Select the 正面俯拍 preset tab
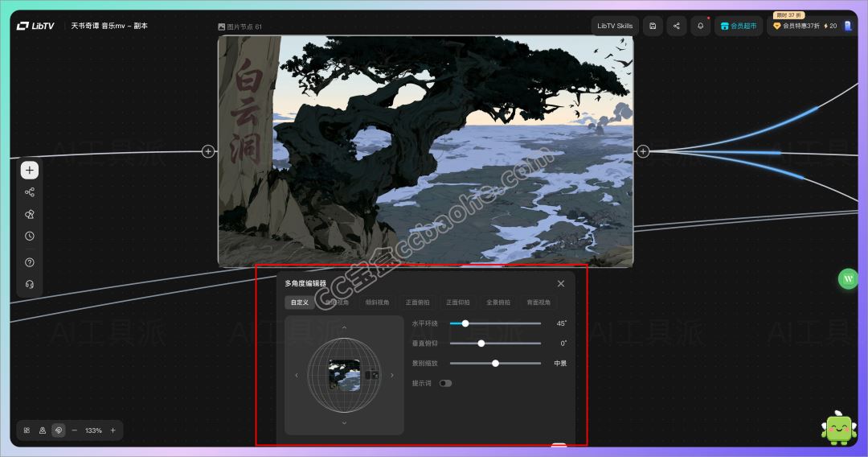This screenshot has width=868, height=457. [417, 303]
